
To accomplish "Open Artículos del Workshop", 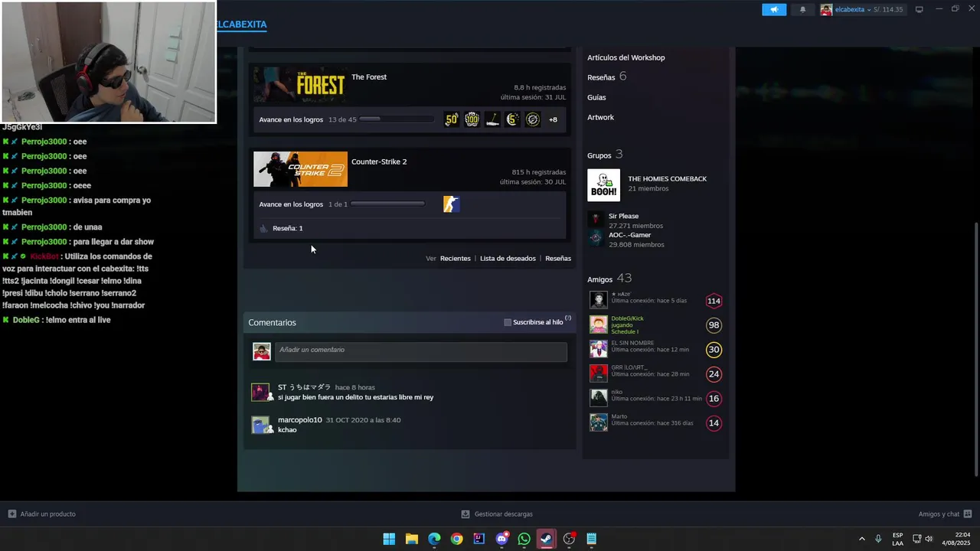I will (x=626, y=57).
